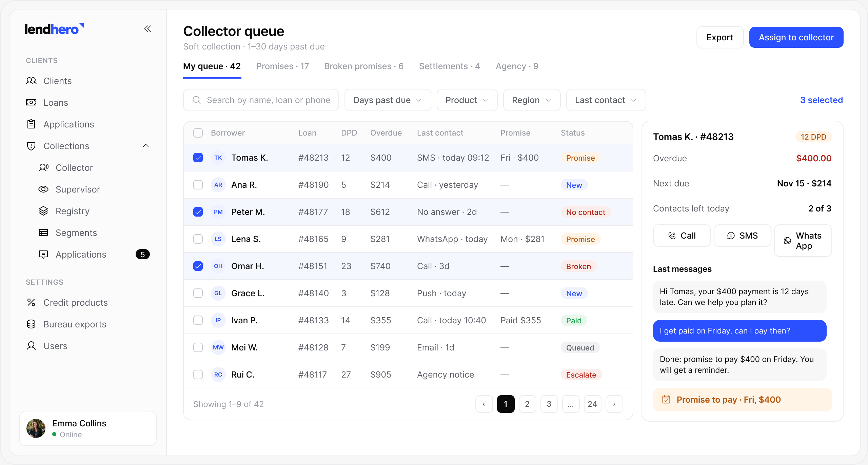Switch to Broken promises · 6 tab
The height and width of the screenshot is (465, 868).
click(x=363, y=66)
